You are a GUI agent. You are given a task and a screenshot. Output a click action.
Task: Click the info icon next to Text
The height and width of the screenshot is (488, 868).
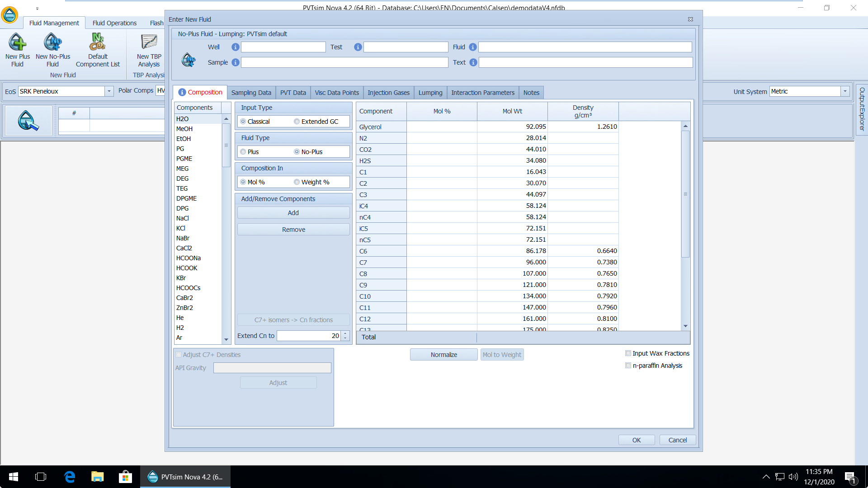pyautogui.click(x=473, y=62)
